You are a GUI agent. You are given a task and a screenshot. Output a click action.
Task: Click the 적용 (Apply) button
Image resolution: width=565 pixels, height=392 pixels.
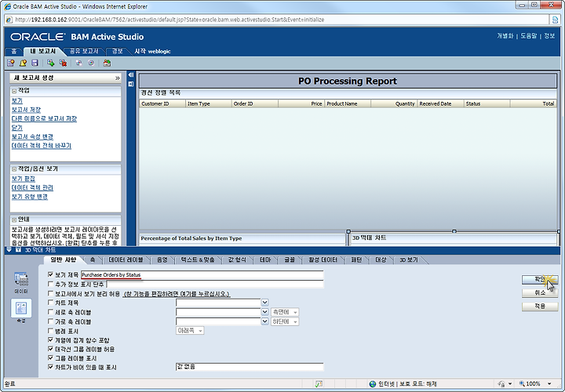click(540, 306)
